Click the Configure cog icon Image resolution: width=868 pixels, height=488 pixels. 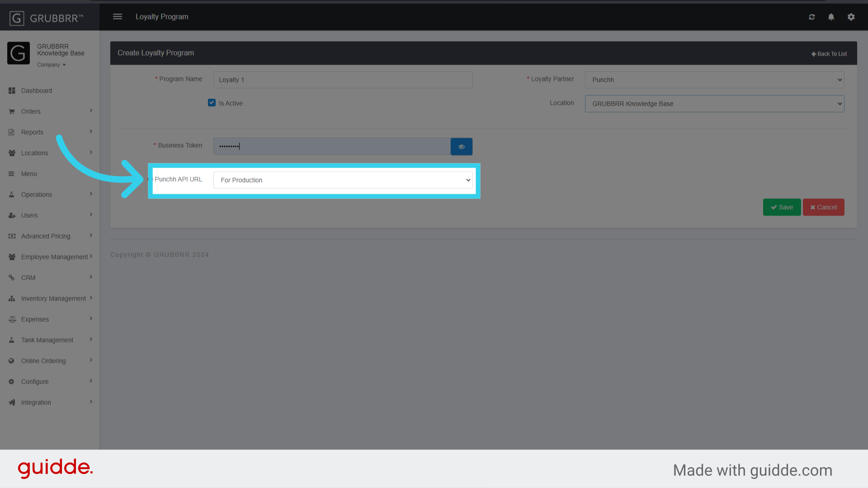[x=12, y=382]
